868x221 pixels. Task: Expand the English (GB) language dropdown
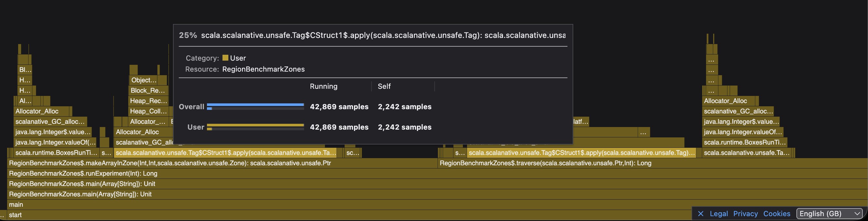pos(829,214)
